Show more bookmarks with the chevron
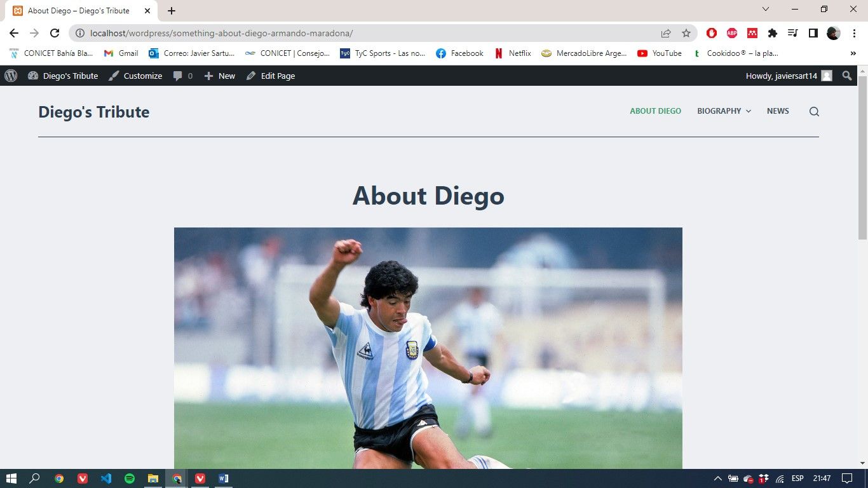 (x=853, y=53)
